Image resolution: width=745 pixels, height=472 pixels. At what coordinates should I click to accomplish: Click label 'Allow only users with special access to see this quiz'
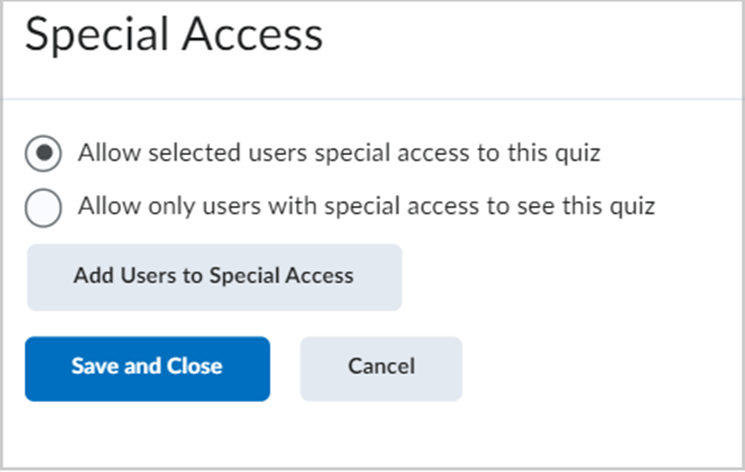click(x=367, y=207)
